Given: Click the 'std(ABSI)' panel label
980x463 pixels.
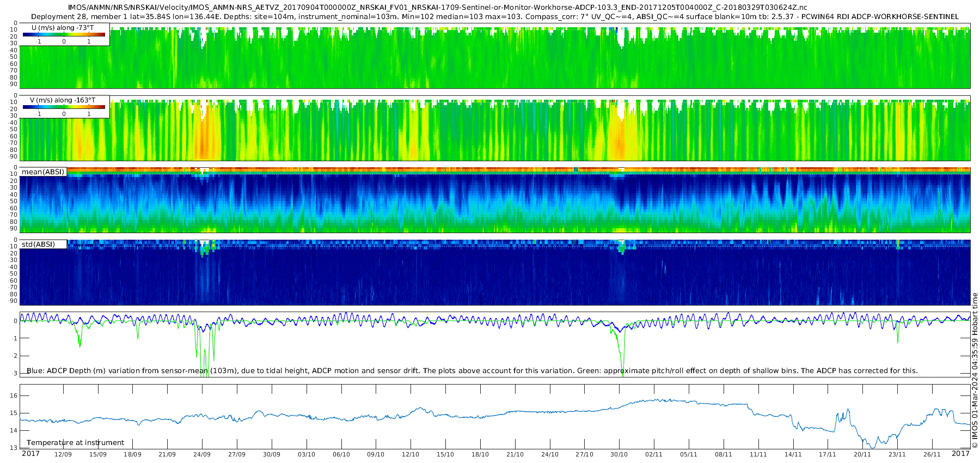Looking at the screenshot, I should pos(38,245).
